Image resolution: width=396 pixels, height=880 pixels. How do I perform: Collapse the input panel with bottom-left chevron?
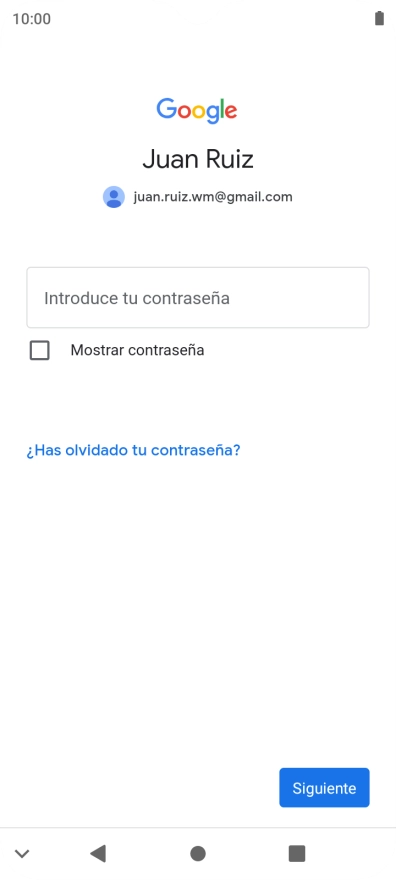pos(22,854)
